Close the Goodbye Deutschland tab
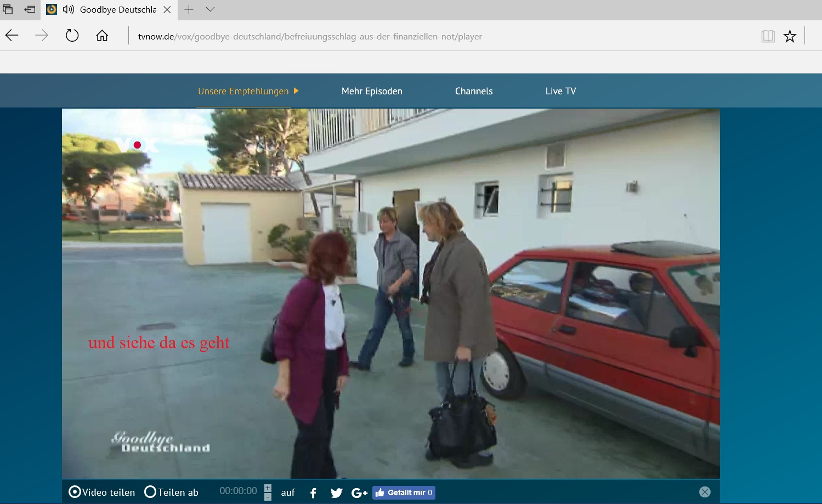This screenshot has width=822, height=504. click(x=167, y=9)
